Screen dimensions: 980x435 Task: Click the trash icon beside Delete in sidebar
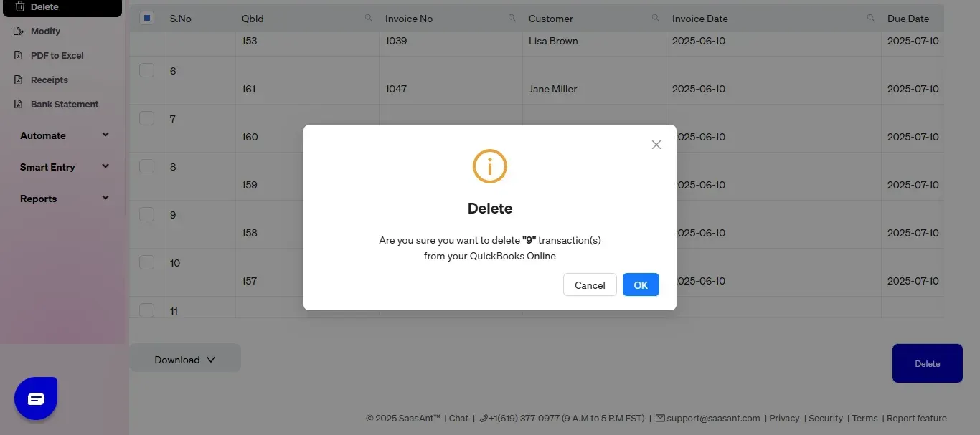[19, 6]
